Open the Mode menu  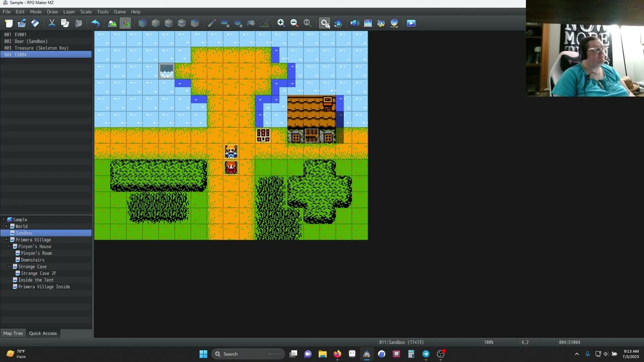pos(36,12)
